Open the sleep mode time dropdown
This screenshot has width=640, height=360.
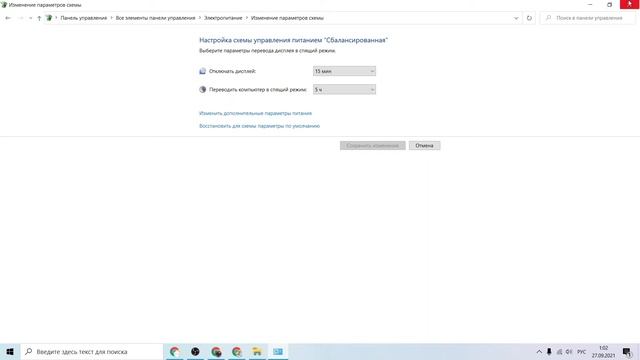click(344, 89)
